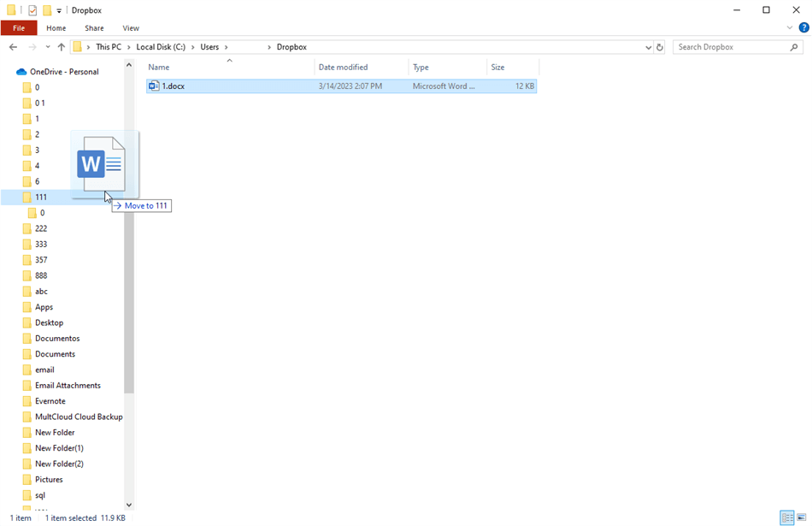Open folder 6 in navigation pane
The width and height of the screenshot is (812, 526).
[x=38, y=181]
